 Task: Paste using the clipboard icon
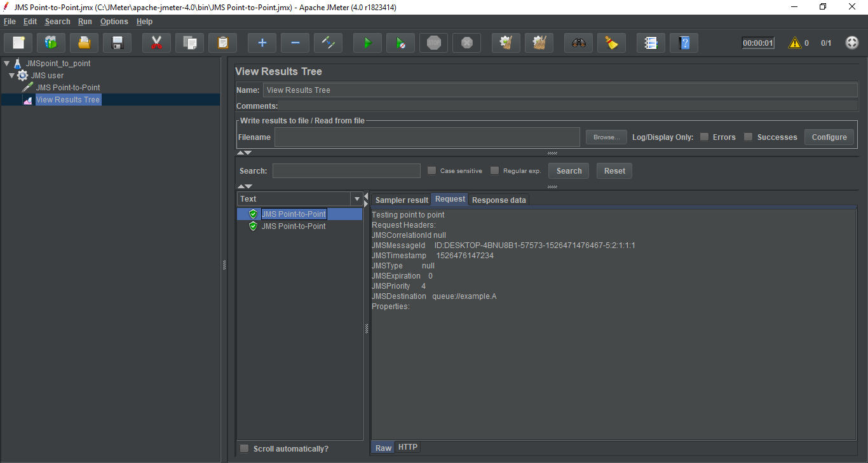pyautogui.click(x=223, y=43)
